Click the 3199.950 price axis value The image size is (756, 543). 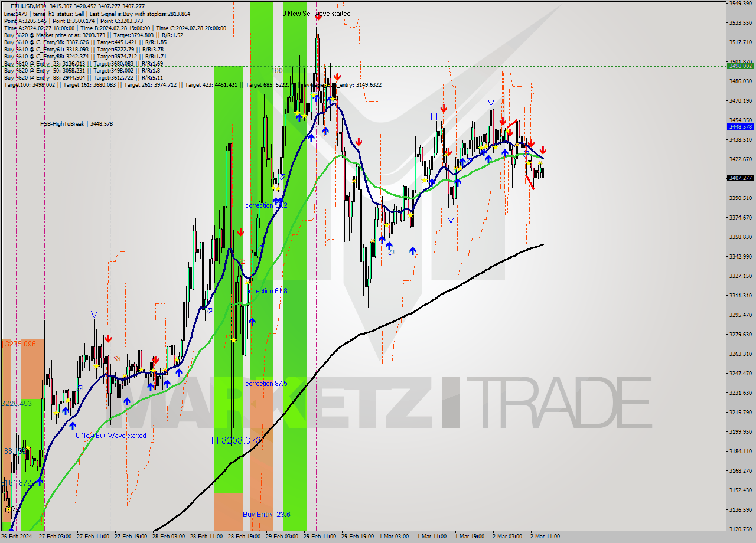pos(740,432)
